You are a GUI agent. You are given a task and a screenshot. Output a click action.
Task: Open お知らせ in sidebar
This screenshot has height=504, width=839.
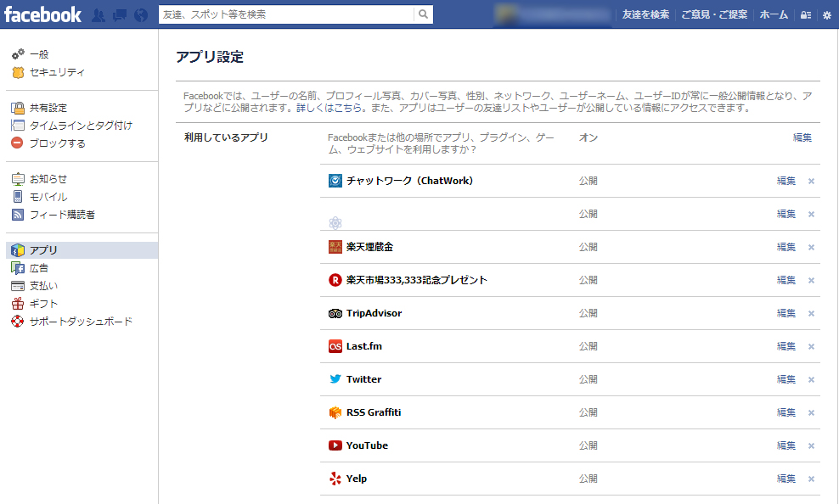(48, 179)
